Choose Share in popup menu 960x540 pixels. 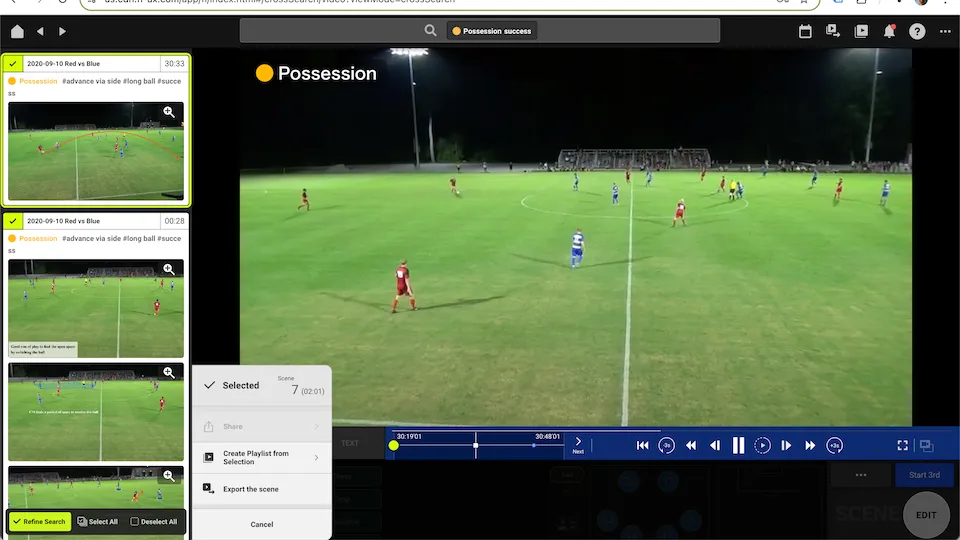262,427
